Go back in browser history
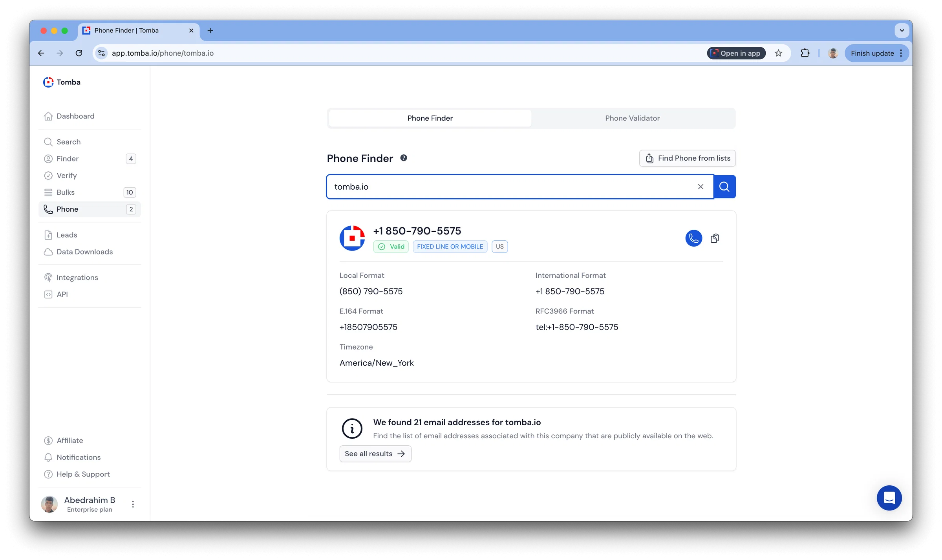The image size is (942, 560). click(41, 53)
